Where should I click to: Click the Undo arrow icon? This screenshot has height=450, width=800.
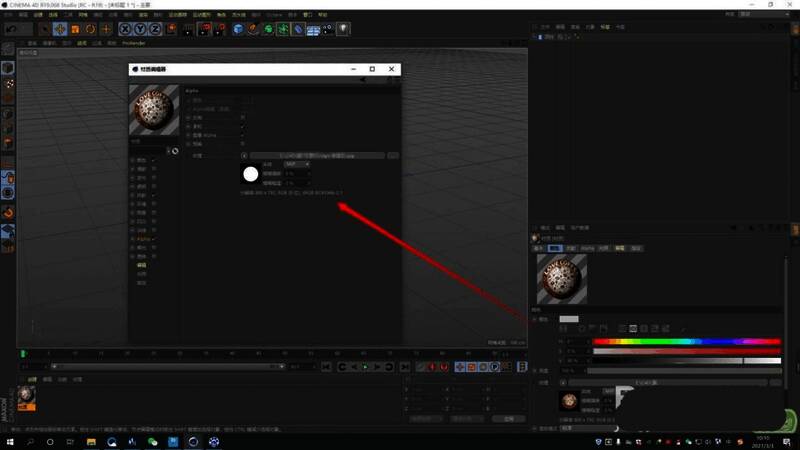click(11, 29)
